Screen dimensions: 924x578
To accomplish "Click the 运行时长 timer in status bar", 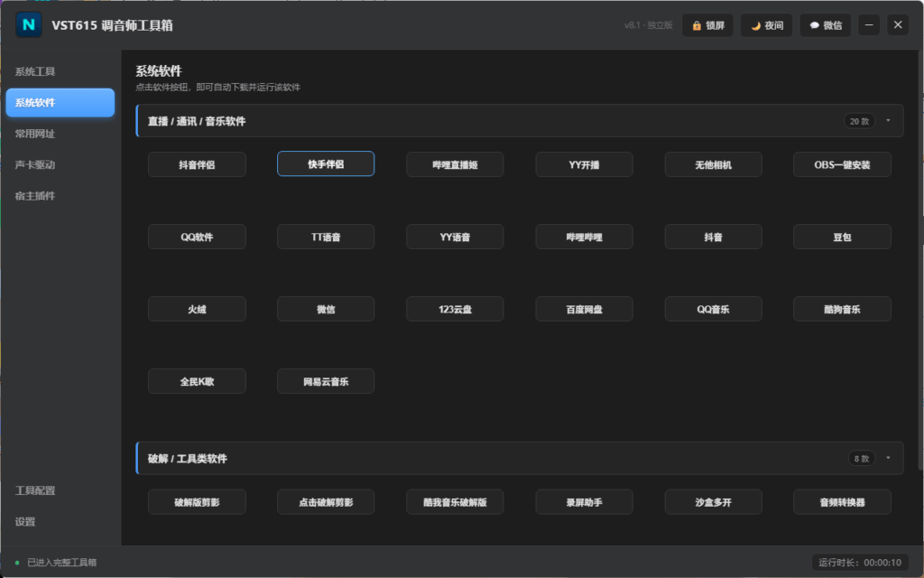I will click(x=860, y=562).
